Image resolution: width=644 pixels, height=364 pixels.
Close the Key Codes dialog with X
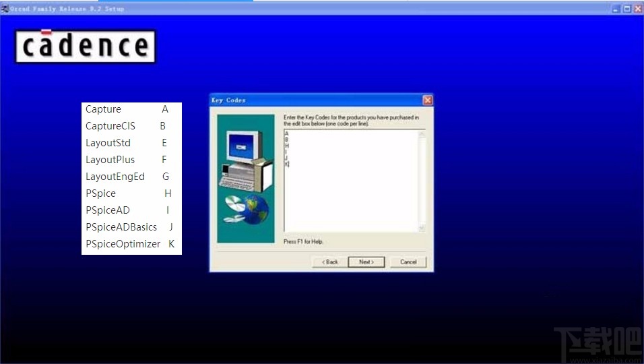[x=428, y=100]
